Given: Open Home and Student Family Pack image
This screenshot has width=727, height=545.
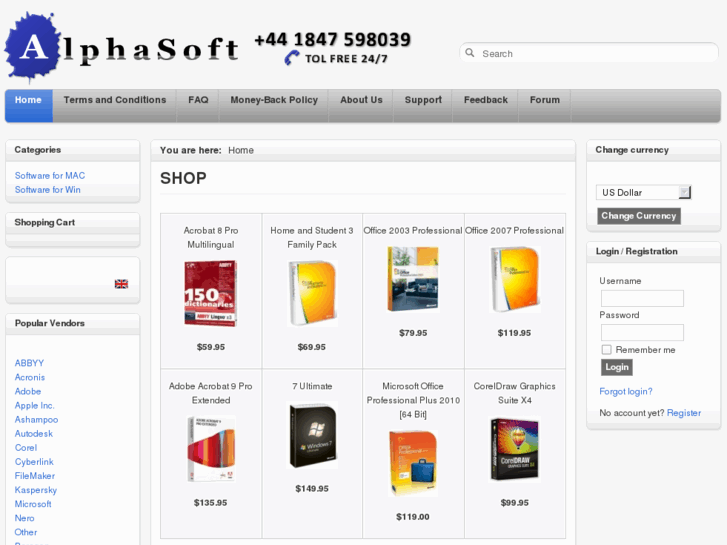Looking at the screenshot, I should click(x=312, y=293).
